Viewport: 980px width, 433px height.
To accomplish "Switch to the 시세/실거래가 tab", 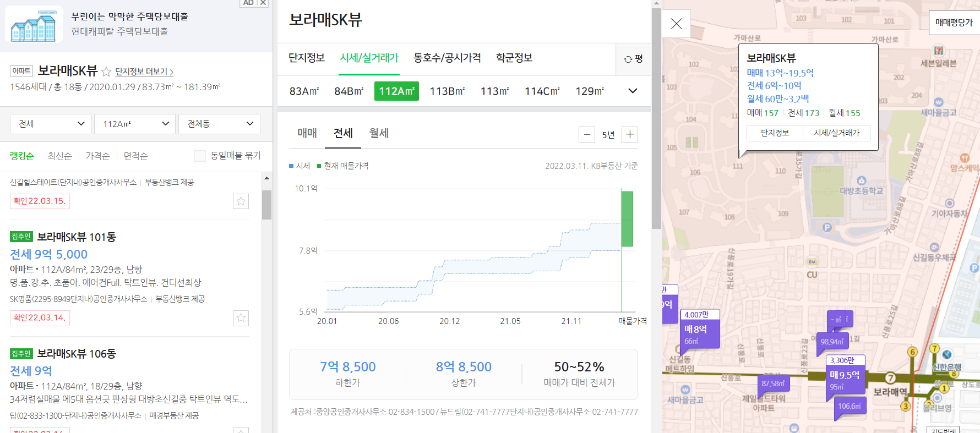I will tap(369, 58).
